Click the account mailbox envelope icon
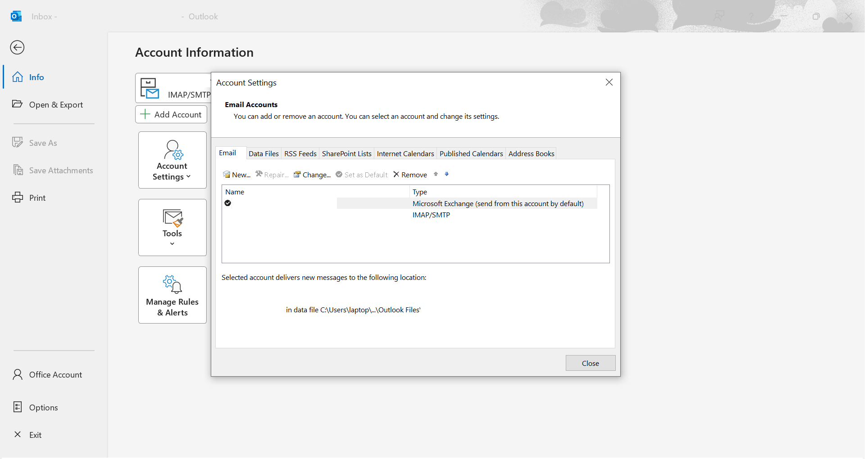Image resolution: width=868 pixels, height=459 pixels. pyautogui.click(x=150, y=88)
